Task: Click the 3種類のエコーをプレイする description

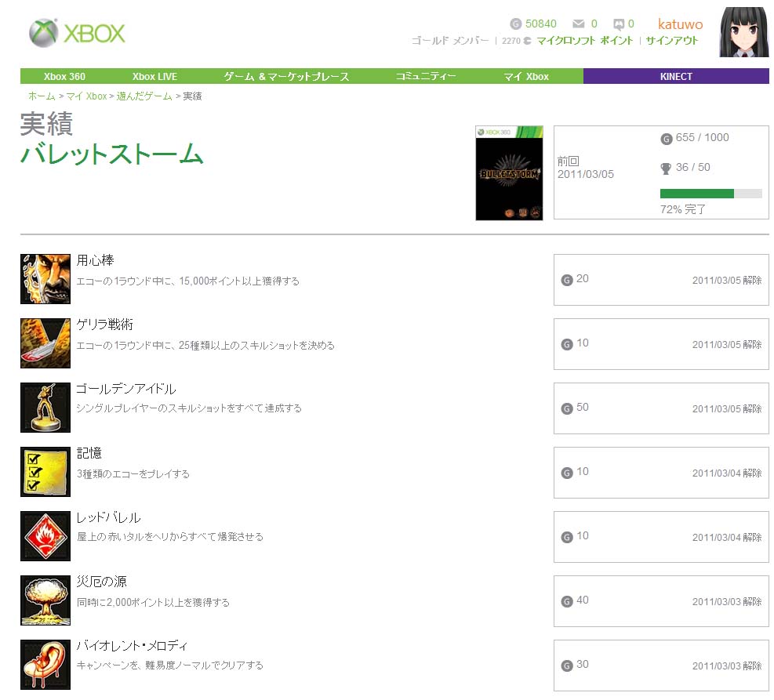Action: (x=133, y=473)
